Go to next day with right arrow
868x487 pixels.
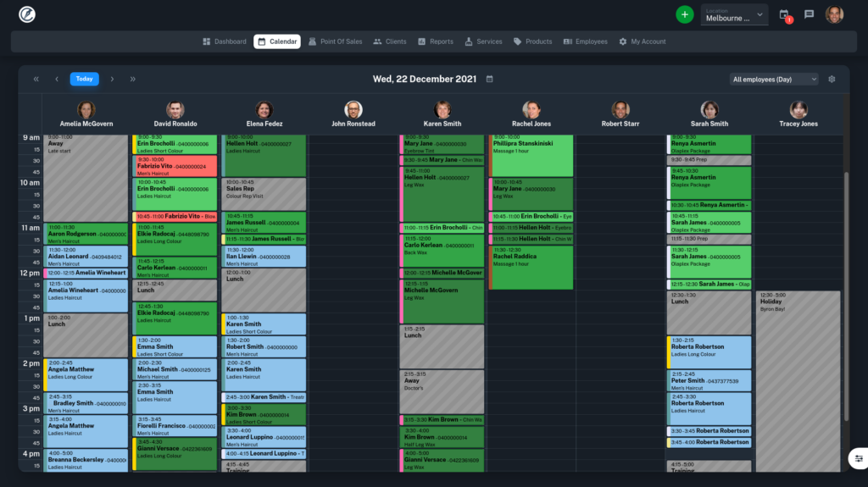click(x=112, y=79)
